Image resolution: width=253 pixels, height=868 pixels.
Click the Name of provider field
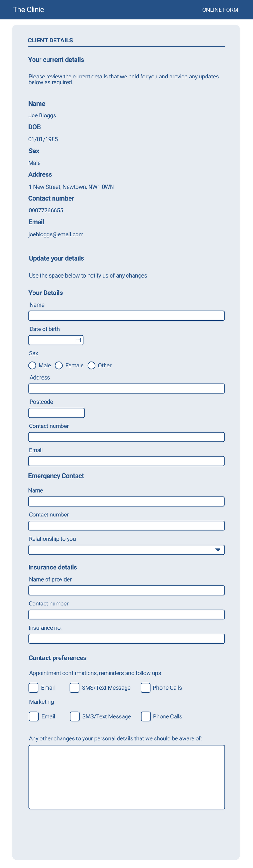tap(126, 590)
